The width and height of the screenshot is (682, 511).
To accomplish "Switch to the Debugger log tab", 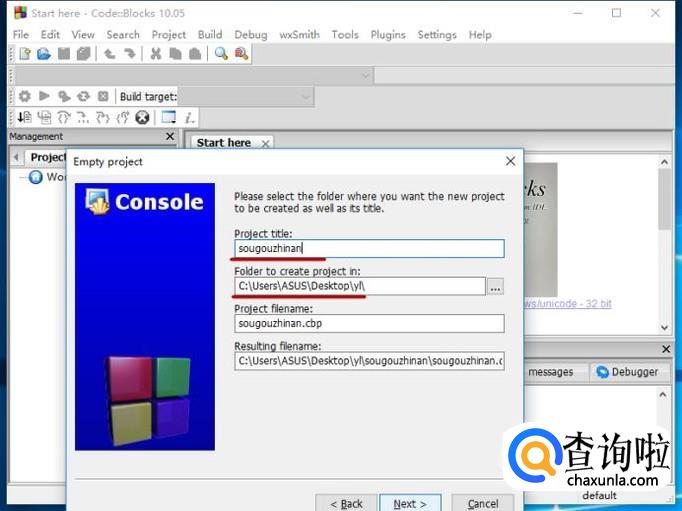I will click(x=627, y=372).
